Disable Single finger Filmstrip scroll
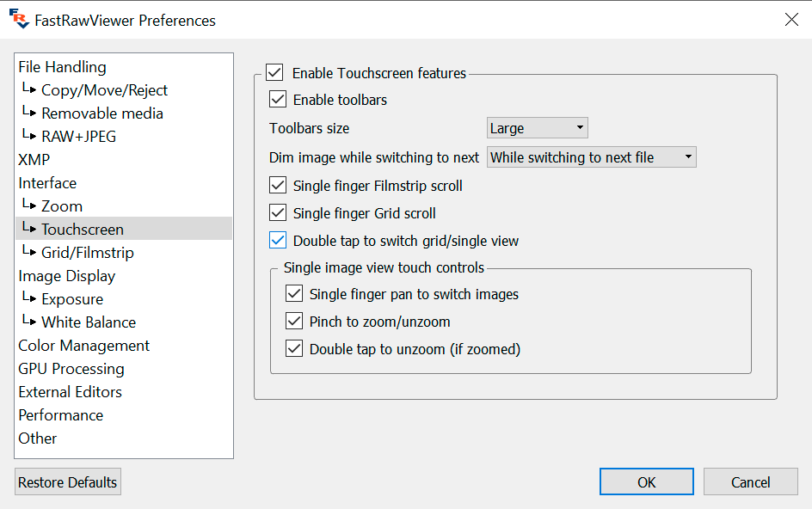 278,186
